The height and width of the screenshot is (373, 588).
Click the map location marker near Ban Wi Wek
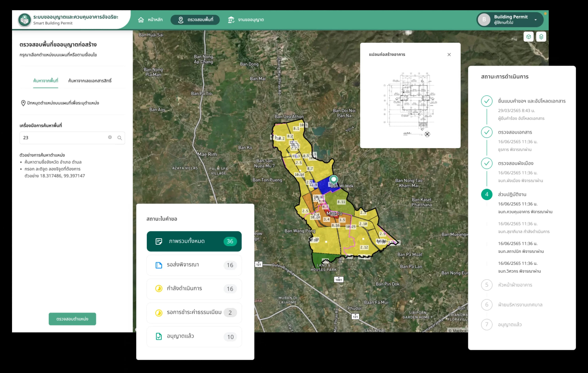tap(334, 180)
